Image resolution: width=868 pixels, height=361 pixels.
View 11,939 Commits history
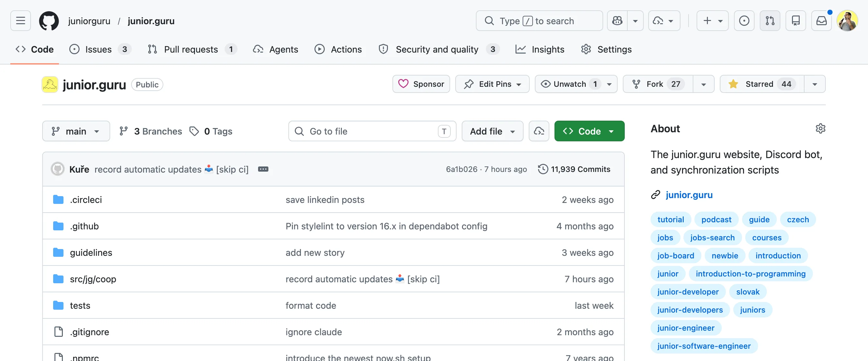pyautogui.click(x=574, y=169)
